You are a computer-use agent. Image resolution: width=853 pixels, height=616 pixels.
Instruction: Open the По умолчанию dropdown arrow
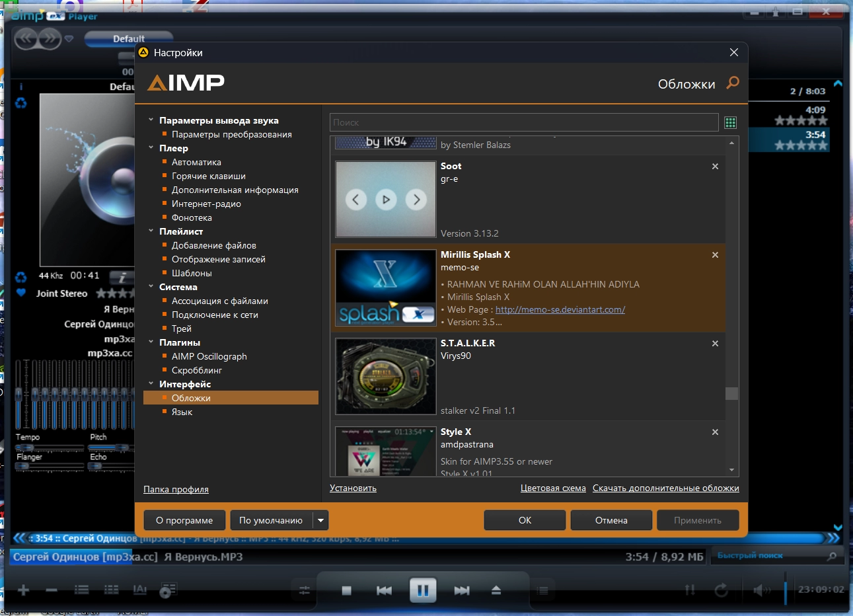pyautogui.click(x=320, y=520)
